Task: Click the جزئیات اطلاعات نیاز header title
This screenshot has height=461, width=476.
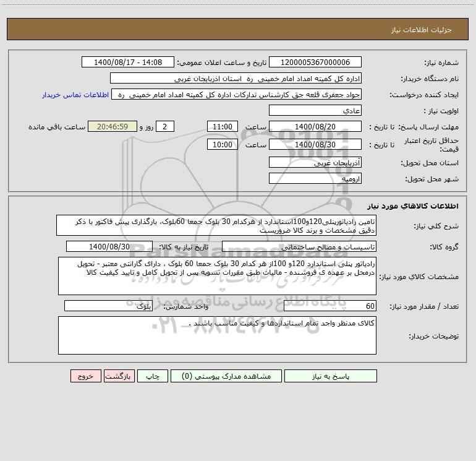Action: (422, 30)
